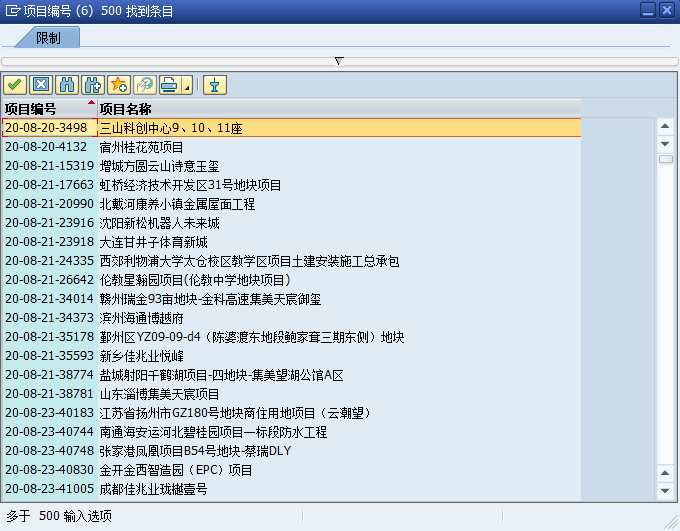
Task: Sort by 项目编号 column header
Action: coord(45,109)
